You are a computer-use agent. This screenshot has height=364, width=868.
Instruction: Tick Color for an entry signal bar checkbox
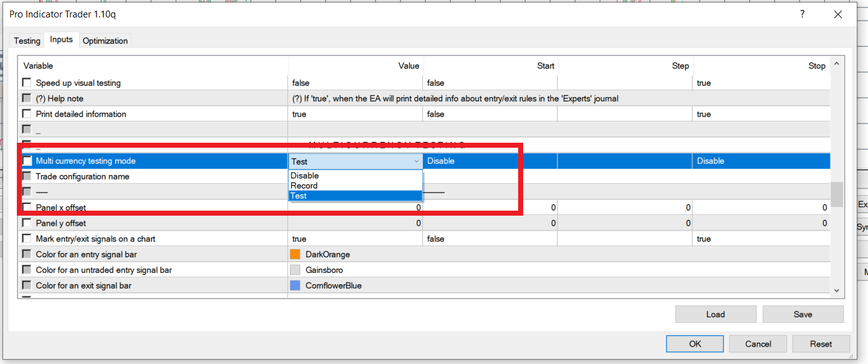(27, 254)
